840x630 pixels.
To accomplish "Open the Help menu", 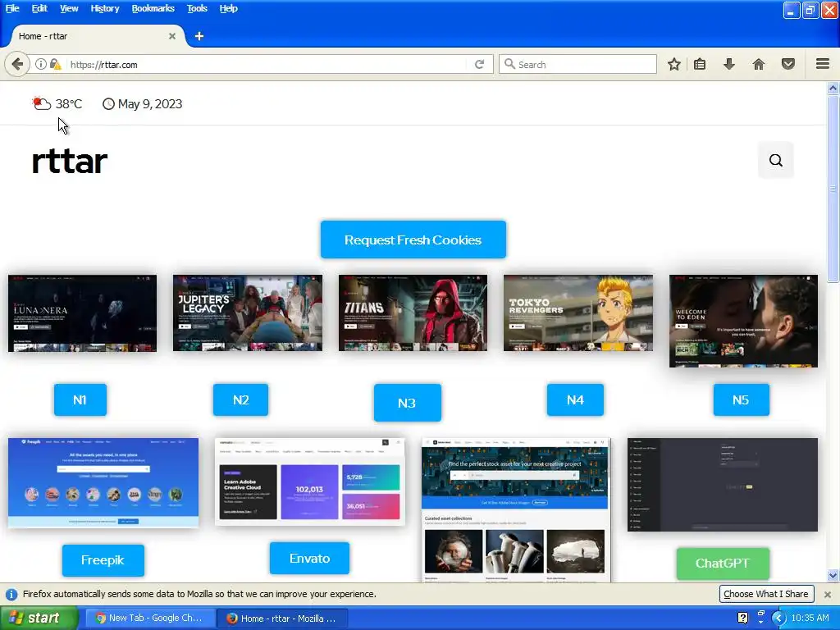I will click(x=228, y=8).
